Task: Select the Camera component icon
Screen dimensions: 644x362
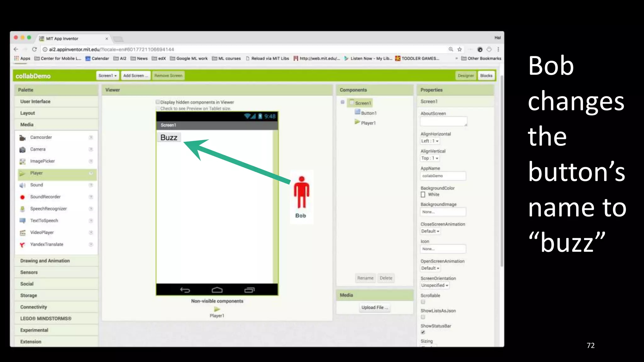Action: (22, 150)
